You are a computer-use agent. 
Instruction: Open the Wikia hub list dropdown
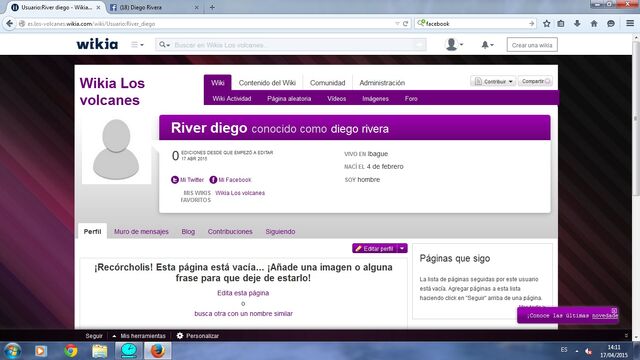coord(137,44)
